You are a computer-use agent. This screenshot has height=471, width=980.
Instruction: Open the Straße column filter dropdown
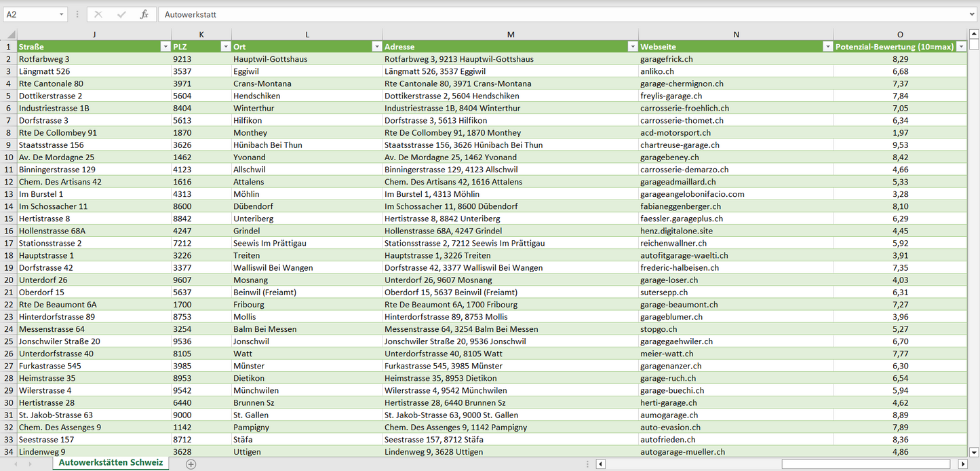point(165,47)
